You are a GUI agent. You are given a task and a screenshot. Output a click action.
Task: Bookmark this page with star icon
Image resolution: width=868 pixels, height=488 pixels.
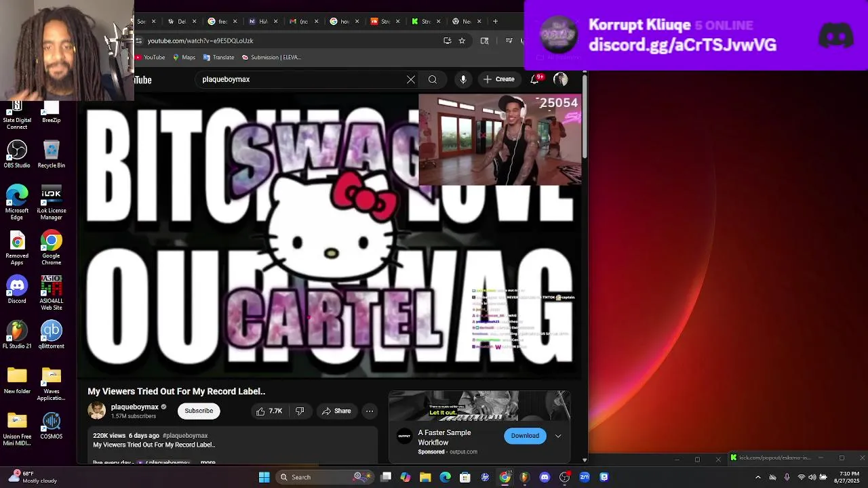click(462, 41)
